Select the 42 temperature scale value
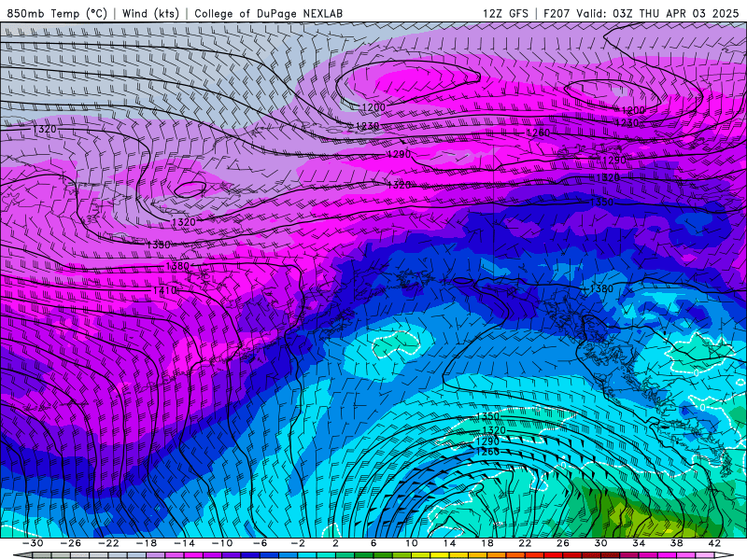The image size is (747, 560). (714, 543)
